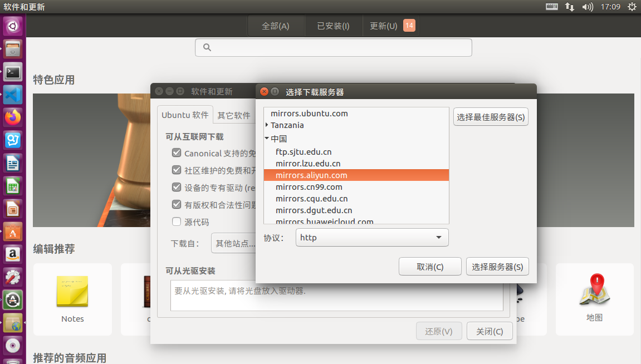
Task: Click the search magnifier icon
Action: coord(207,47)
